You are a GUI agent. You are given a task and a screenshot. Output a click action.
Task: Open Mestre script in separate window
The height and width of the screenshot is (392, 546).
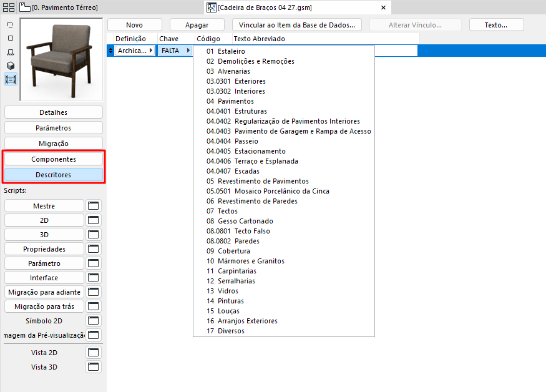pos(93,206)
